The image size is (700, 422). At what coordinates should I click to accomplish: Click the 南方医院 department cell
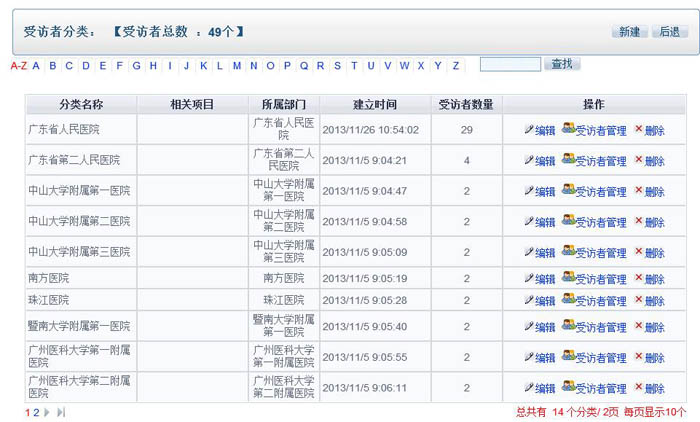tap(284, 278)
